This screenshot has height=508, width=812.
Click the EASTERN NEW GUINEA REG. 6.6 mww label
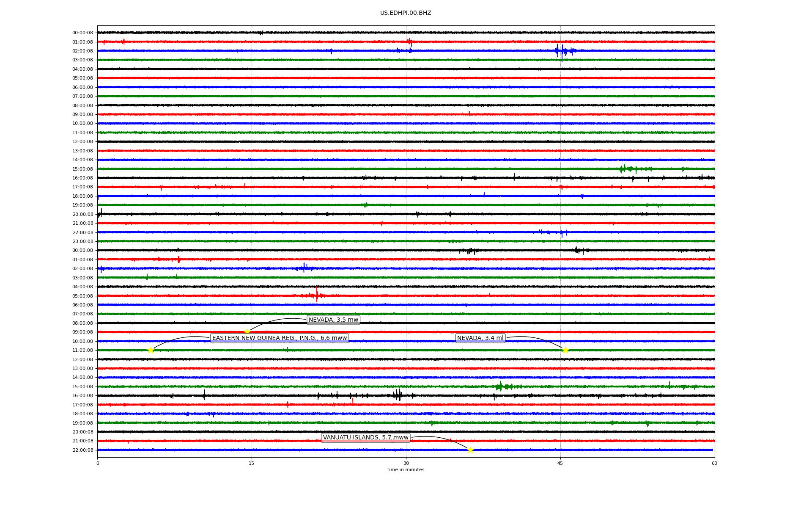[x=280, y=338]
